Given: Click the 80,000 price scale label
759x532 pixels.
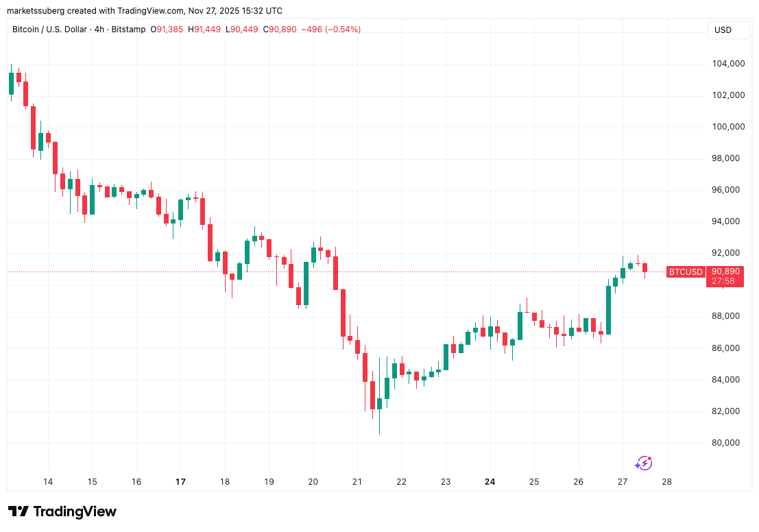Looking at the screenshot, I should (726, 442).
